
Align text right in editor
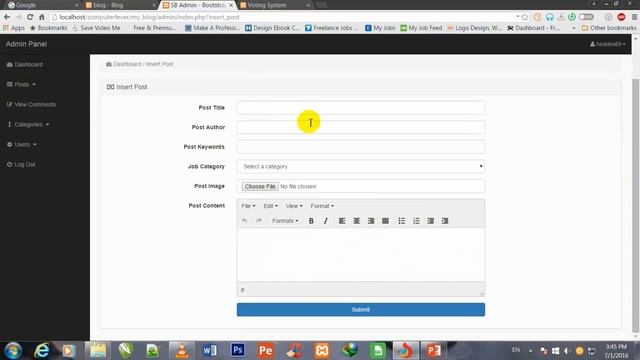click(371, 221)
